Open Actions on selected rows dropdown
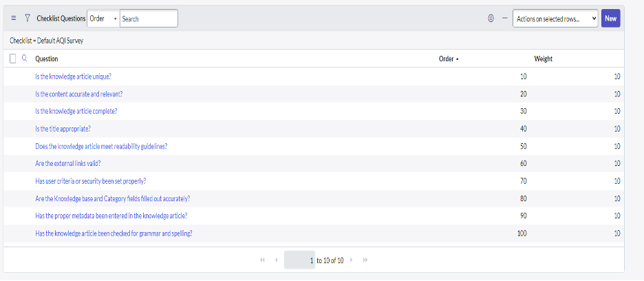Screen dimensions: 644x281 tap(555, 19)
